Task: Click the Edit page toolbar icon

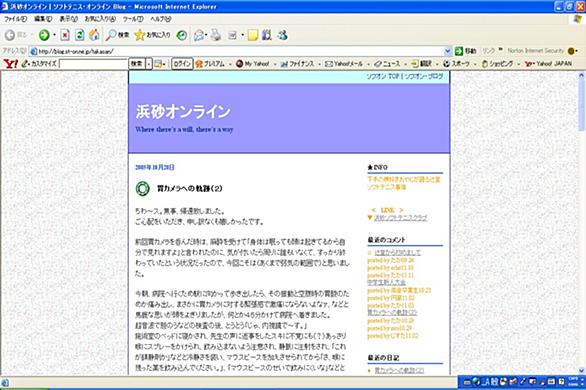Action: [232, 35]
